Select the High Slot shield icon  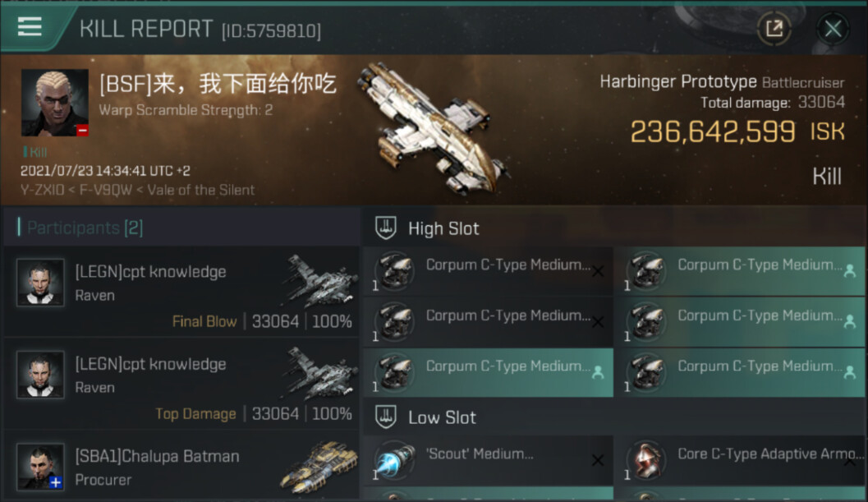[386, 228]
